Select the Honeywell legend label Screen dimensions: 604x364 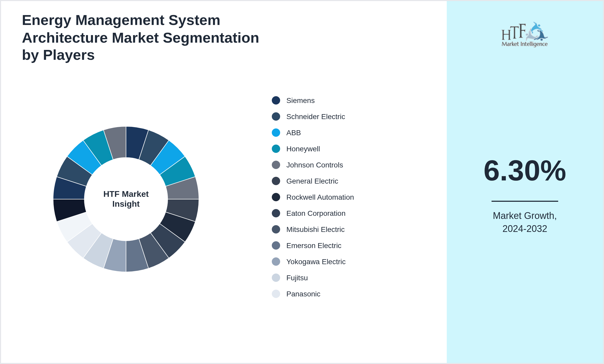tap(303, 149)
